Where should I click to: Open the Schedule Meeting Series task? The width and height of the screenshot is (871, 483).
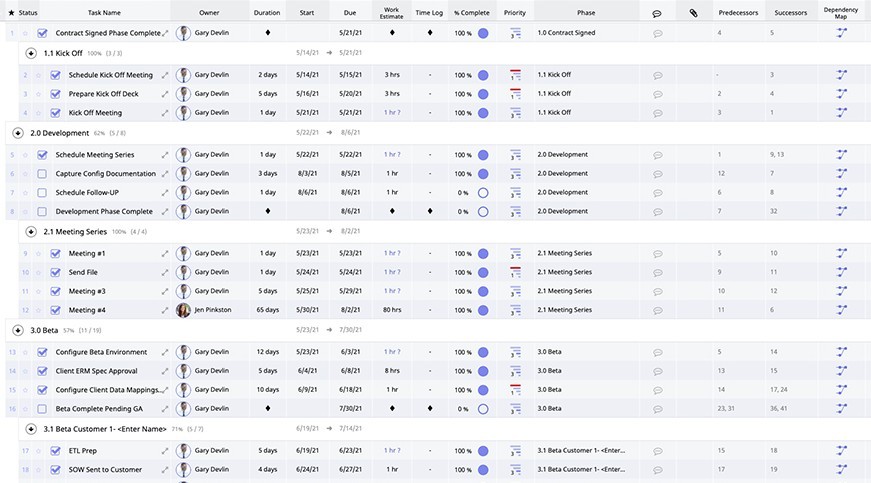click(95, 155)
